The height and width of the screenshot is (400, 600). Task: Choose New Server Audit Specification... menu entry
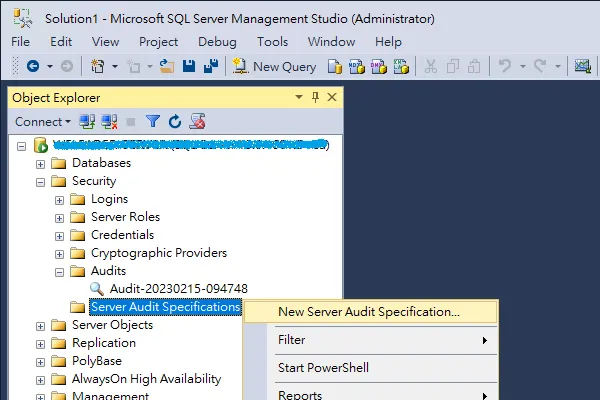(371, 312)
